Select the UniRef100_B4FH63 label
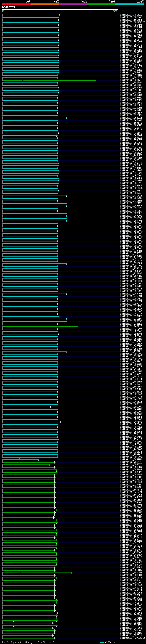The height and width of the screenshot is (644, 146). click(x=131, y=58)
